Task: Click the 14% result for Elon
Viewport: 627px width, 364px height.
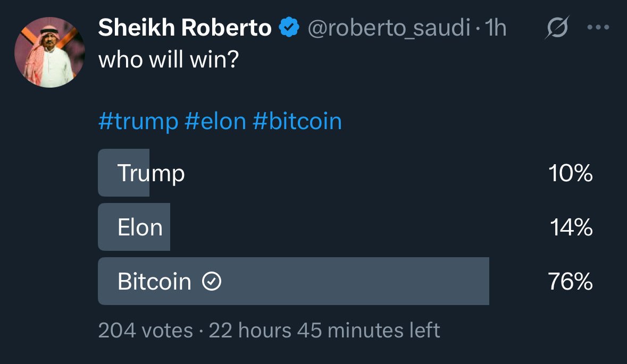Action: coord(571,227)
